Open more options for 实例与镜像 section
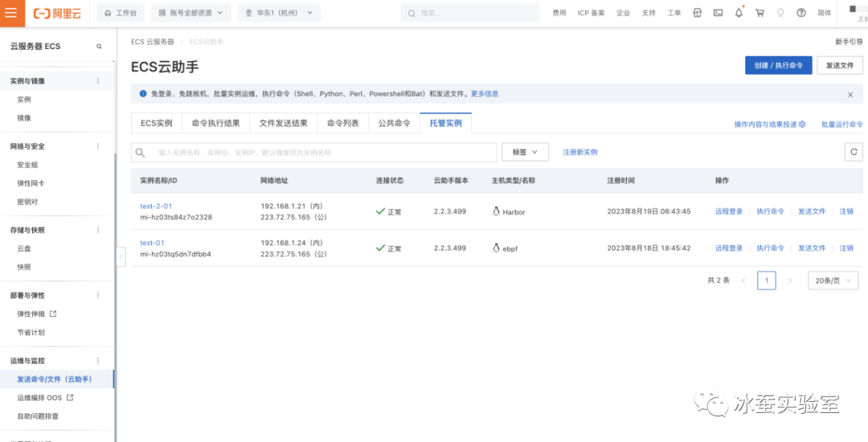This screenshot has height=442, width=868. (x=99, y=81)
